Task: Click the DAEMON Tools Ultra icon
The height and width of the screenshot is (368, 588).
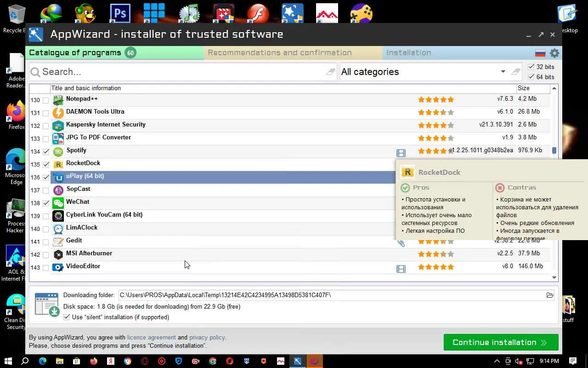Action: click(58, 113)
